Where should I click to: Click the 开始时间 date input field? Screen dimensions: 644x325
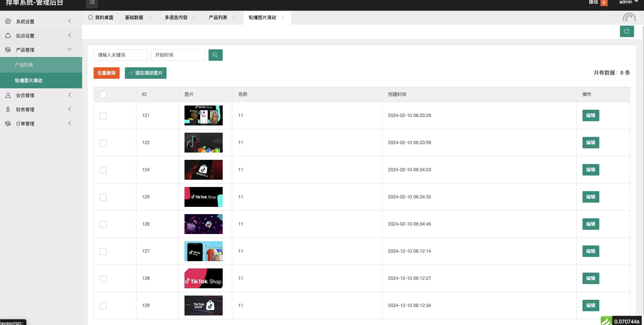pyautogui.click(x=178, y=55)
